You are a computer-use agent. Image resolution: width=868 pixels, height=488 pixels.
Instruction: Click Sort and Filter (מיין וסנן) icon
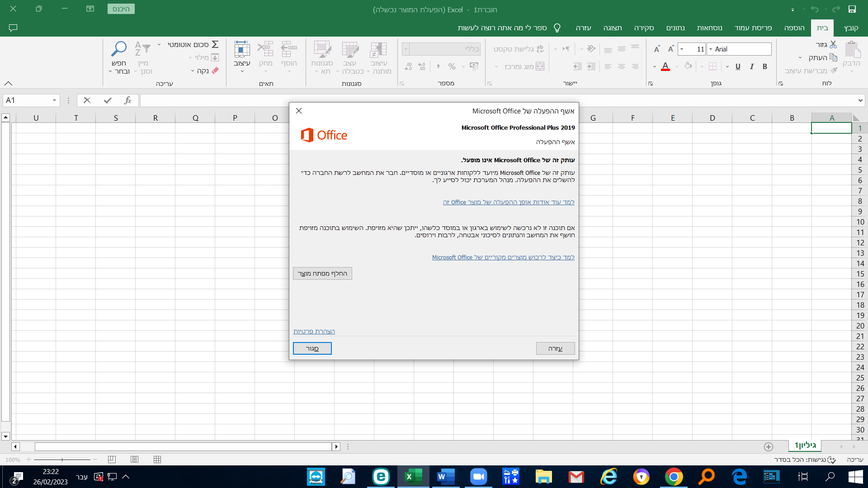click(x=142, y=49)
